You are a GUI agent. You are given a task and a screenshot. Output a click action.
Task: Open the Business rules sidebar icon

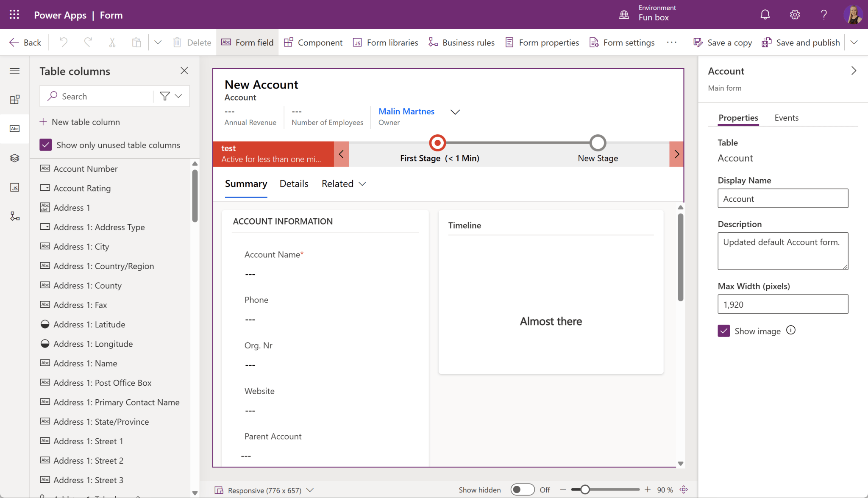click(x=14, y=216)
